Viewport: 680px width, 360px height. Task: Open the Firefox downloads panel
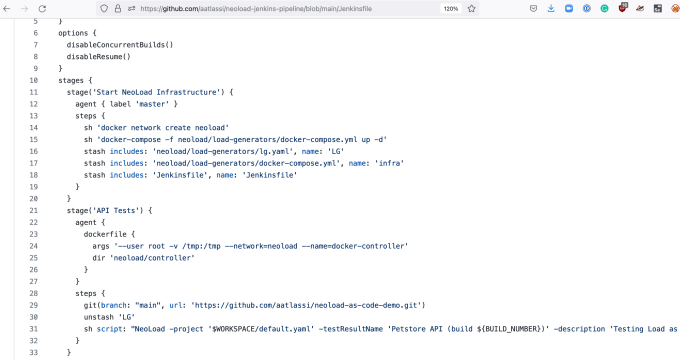551,9
